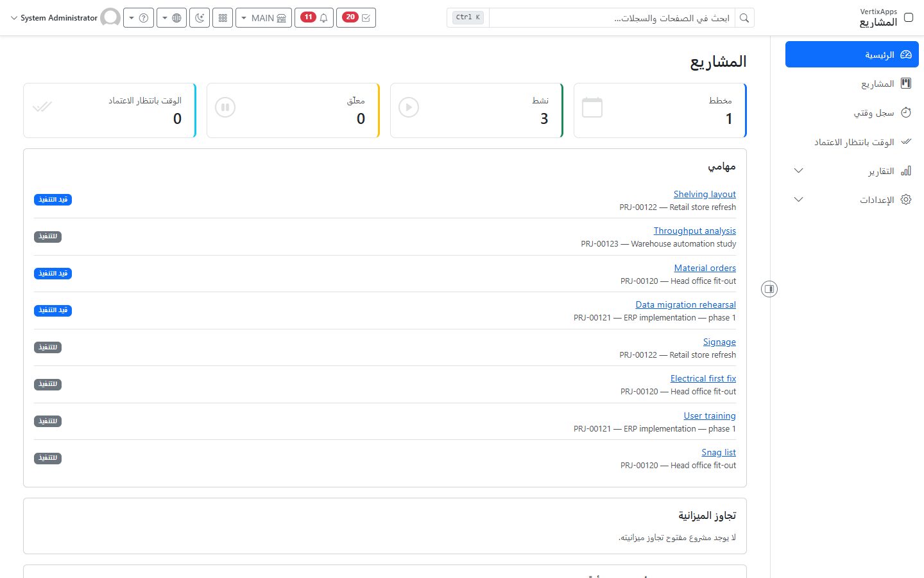The height and width of the screenshot is (578, 924).
Task: Click project text under Data migration rehearsal
Action: tap(654, 317)
